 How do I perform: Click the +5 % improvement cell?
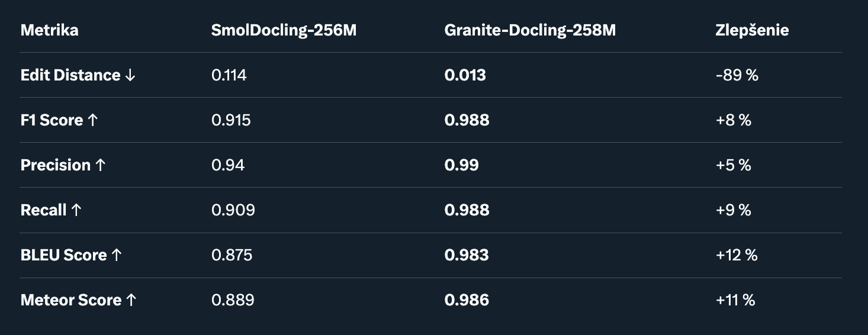coord(733,165)
